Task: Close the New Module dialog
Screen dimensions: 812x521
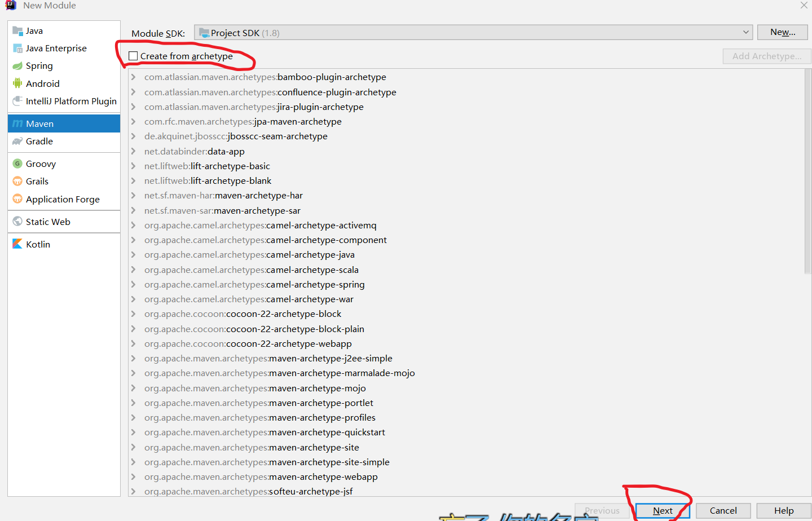Action: 804,5
